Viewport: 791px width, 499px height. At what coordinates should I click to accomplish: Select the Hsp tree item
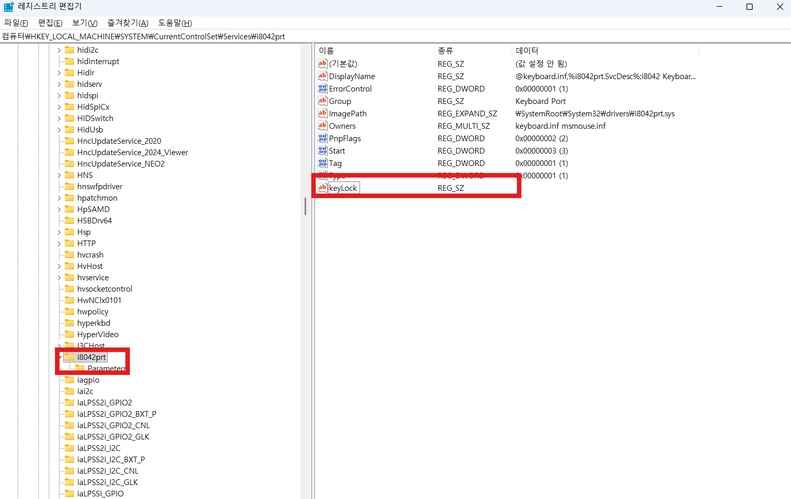(x=84, y=232)
